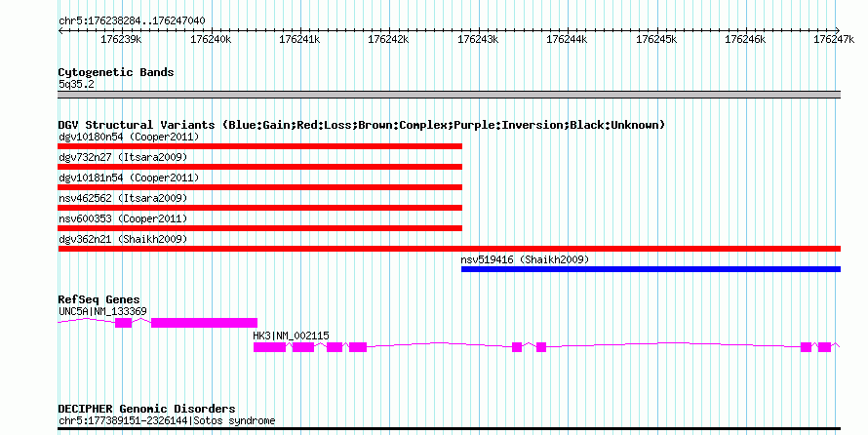Click the 176240k ruler tick label
Screen dimensions: 868x435
click(211, 39)
